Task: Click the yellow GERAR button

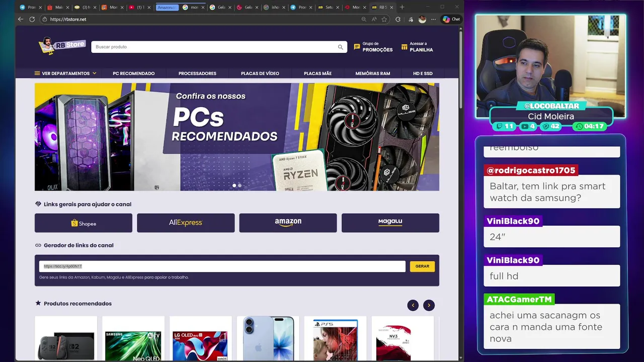Action: click(x=422, y=266)
